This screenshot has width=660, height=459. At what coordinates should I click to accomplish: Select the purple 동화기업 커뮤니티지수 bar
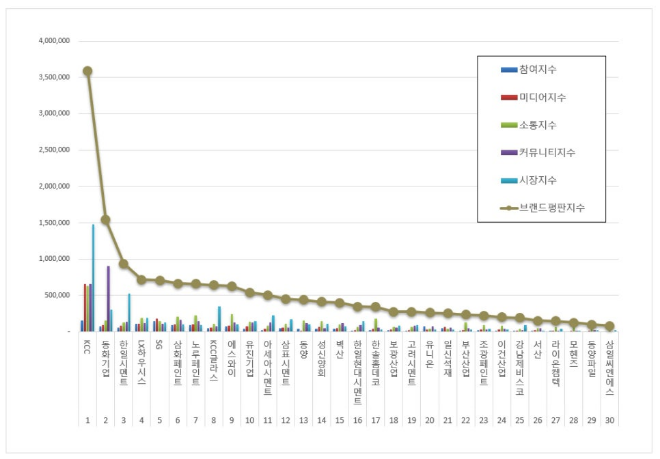(x=108, y=298)
